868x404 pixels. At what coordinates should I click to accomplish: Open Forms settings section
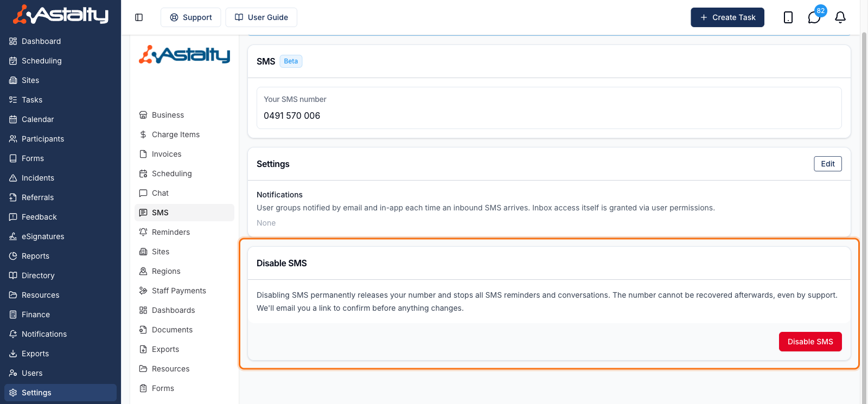[184, 388]
